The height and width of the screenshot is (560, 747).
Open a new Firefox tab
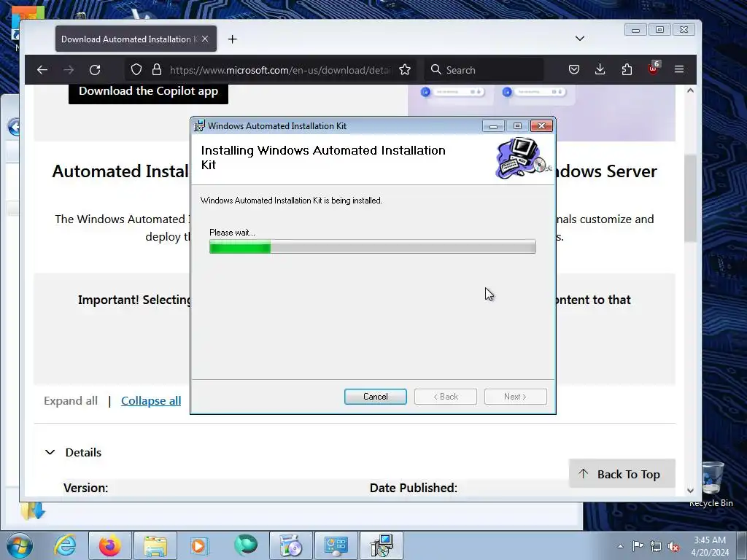(x=233, y=39)
